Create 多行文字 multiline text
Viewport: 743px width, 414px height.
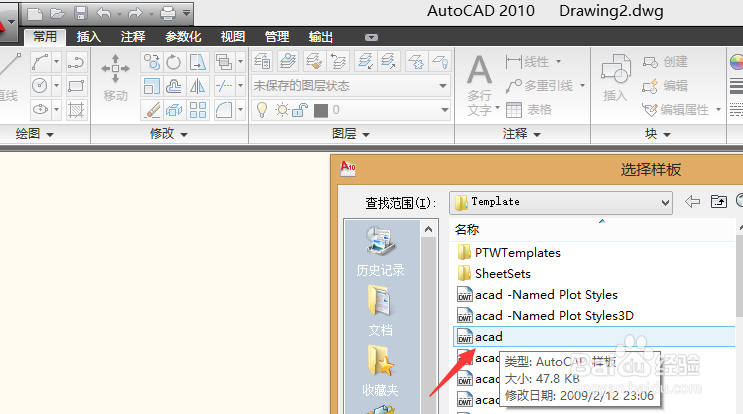pos(480,85)
